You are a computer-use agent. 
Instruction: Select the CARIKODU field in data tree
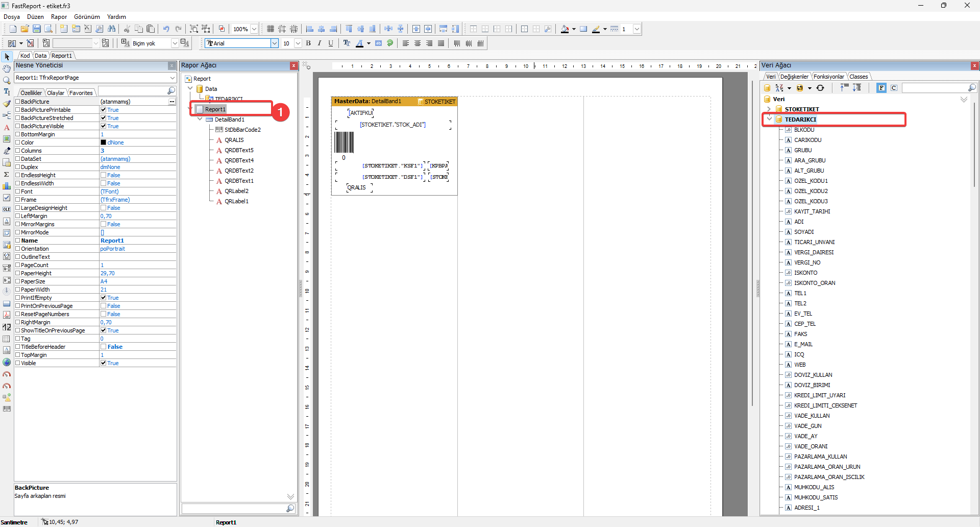(807, 140)
